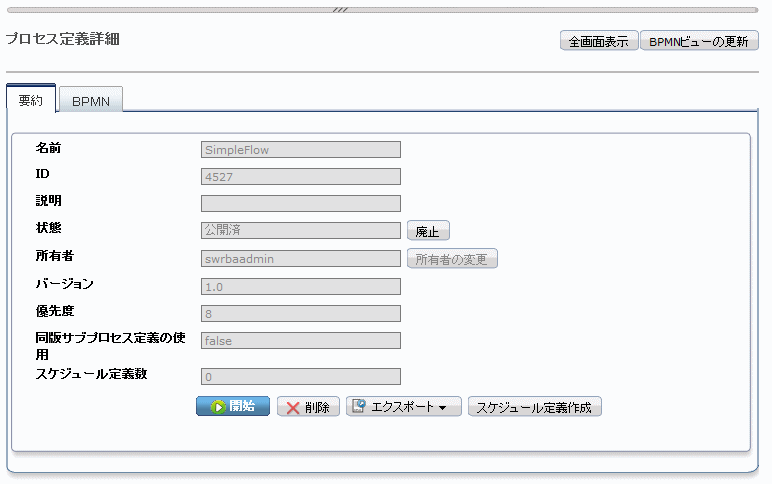Refresh with BPMNビューの更新 button
Viewport: 772px width, 484px height.
click(x=699, y=41)
